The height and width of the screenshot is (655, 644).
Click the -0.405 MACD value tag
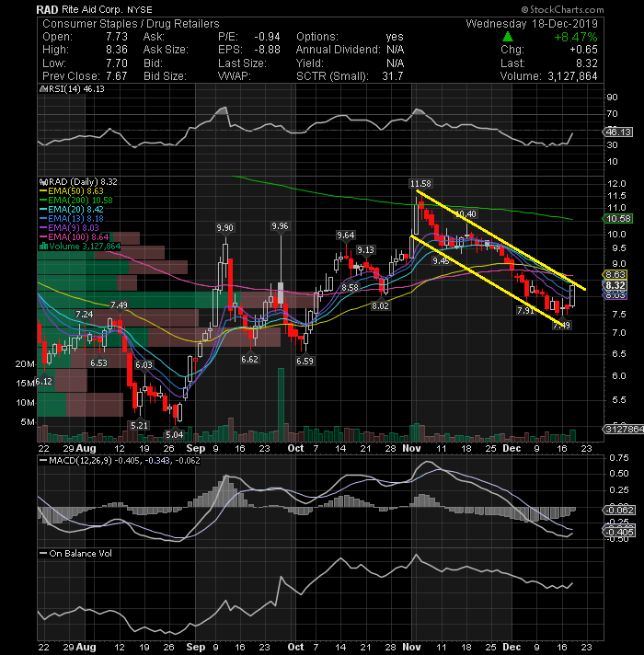pos(620,533)
